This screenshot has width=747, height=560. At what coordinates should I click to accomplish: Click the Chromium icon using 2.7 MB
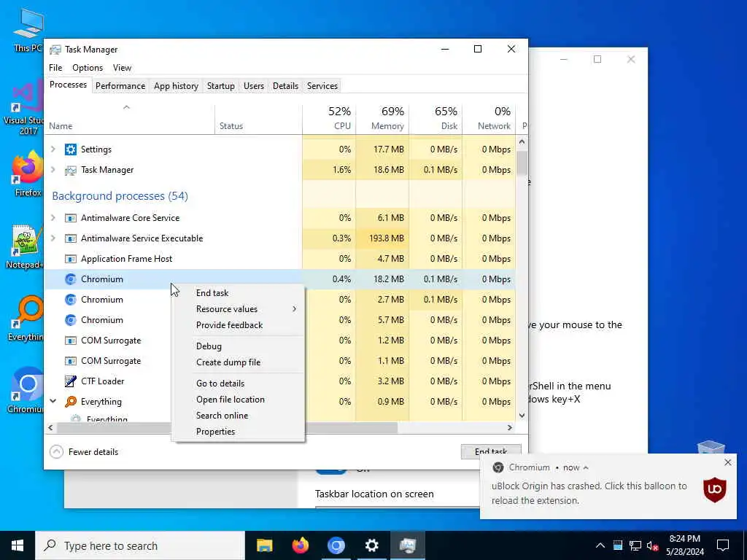[71, 300]
